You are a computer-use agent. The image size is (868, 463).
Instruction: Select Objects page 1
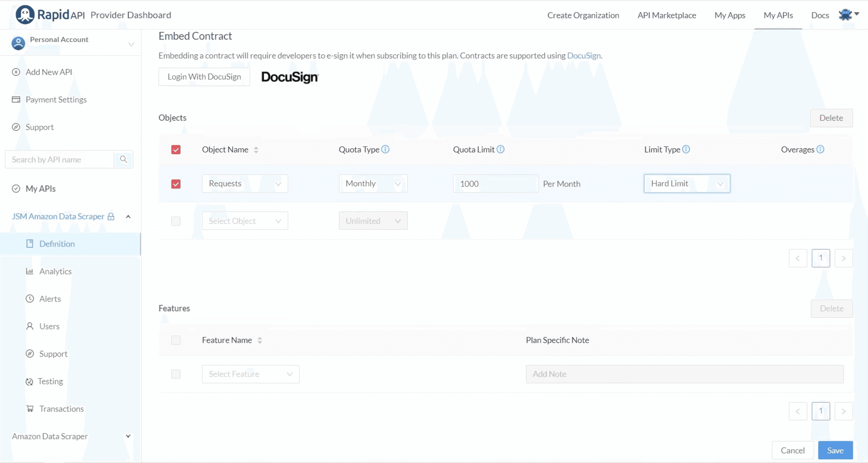pos(820,258)
